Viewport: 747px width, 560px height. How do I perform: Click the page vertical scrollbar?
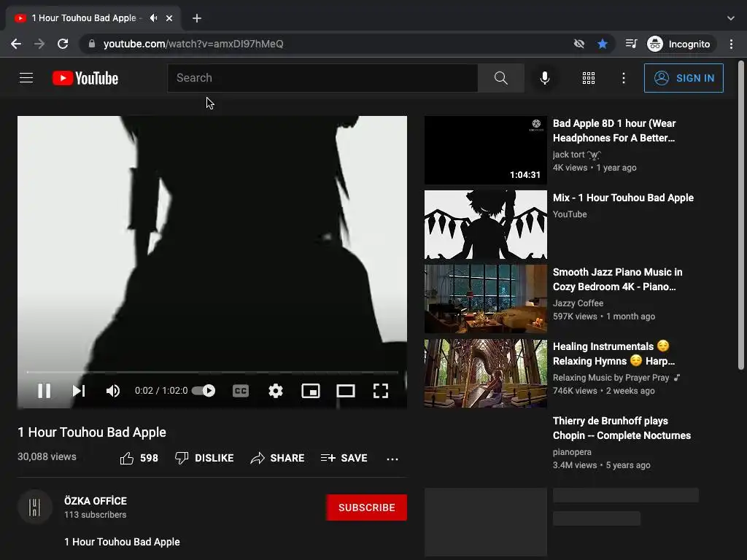point(741,214)
